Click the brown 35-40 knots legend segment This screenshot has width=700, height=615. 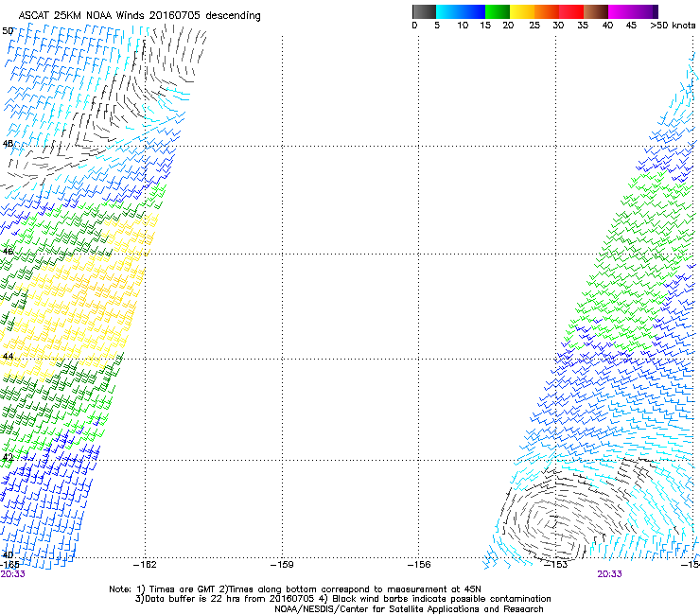(596, 11)
